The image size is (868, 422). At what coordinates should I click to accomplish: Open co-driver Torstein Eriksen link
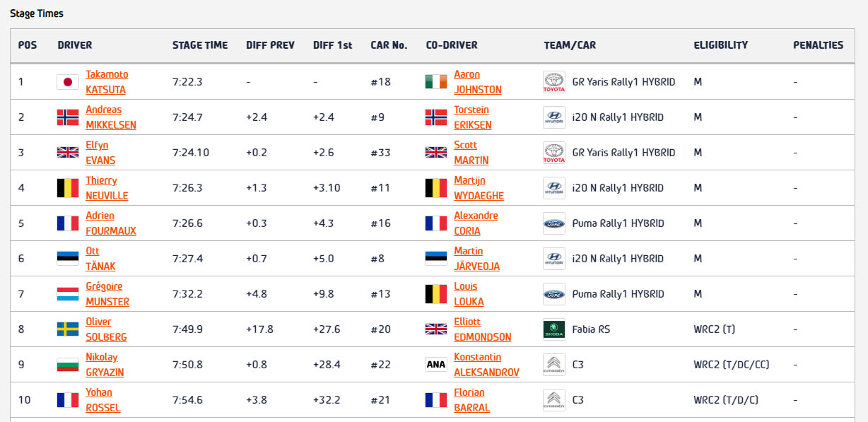(473, 117)
